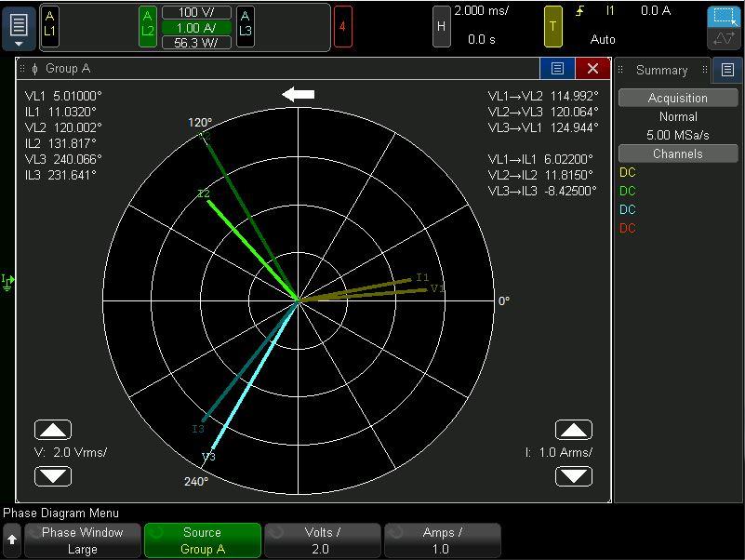745x560 pixels.
Task: Click the Acquisition header in Summary
Action: 678,98
